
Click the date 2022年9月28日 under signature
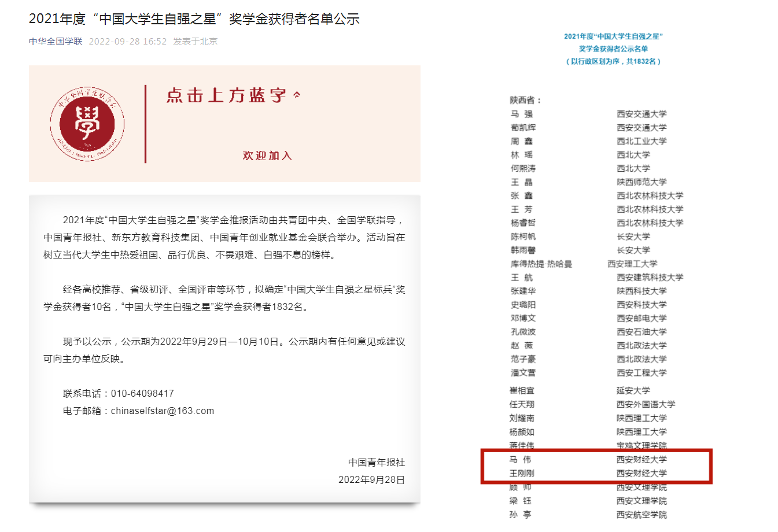(x=371, y=480)
